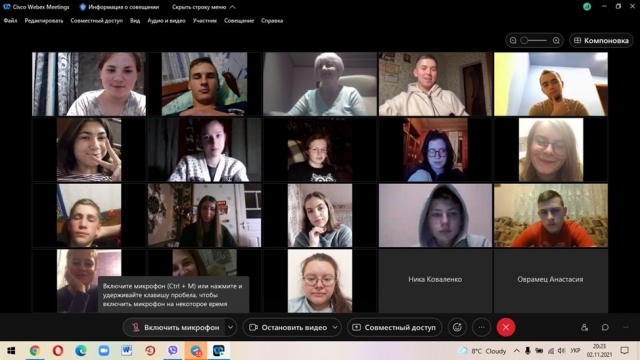Image resolution: width=640 pixels, height=360 pixels.
Task: Open the Справка menu
Action: pyautogui.click(x=272, y=20)
